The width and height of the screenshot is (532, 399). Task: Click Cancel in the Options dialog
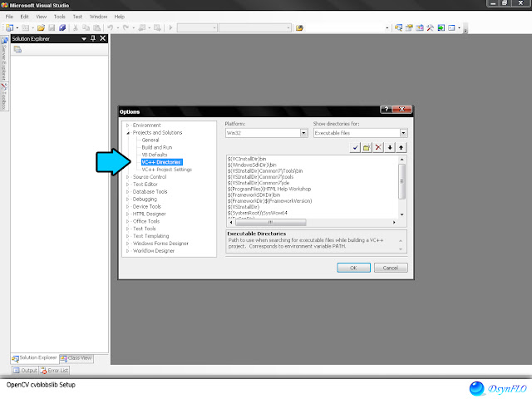tap(391, 268)
